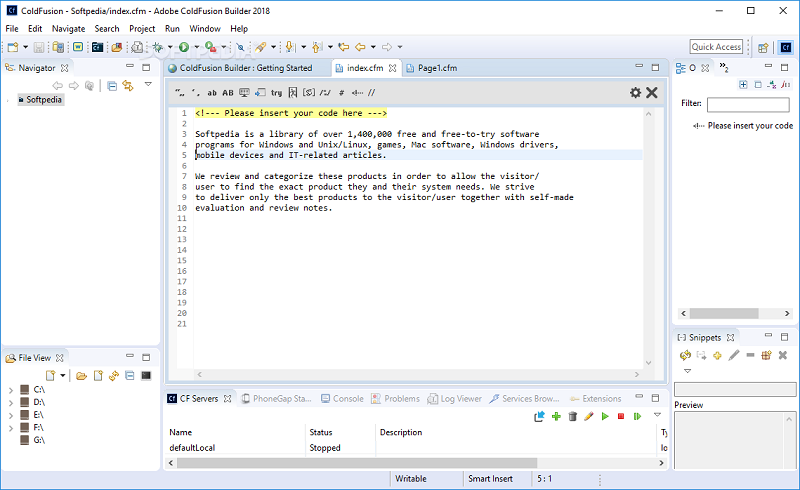Click the Debug bug icon in toolbar
Screen dimensions: 800x490
[158, 47]
